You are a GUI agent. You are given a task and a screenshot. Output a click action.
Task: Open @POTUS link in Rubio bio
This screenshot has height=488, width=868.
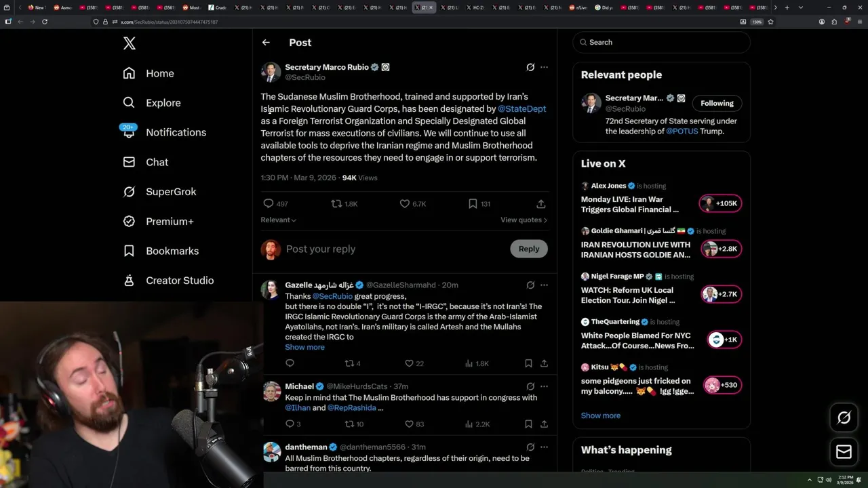682,131
